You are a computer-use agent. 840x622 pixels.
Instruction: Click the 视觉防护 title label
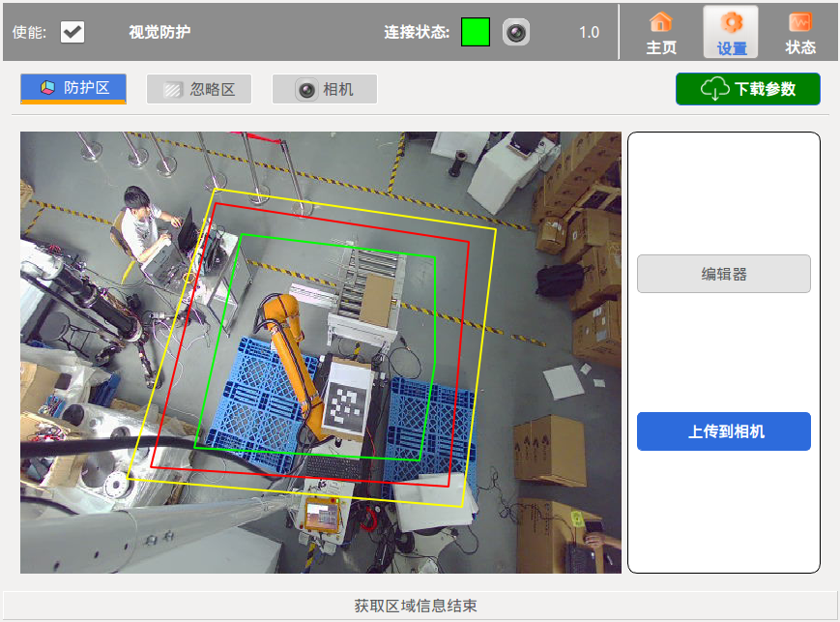[159, 32]
